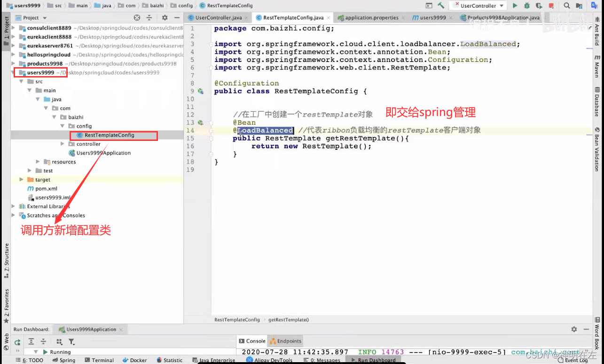Viewport: 604px width, 364px height.
Task: Expand the resources folder
Action: [38, 162]
